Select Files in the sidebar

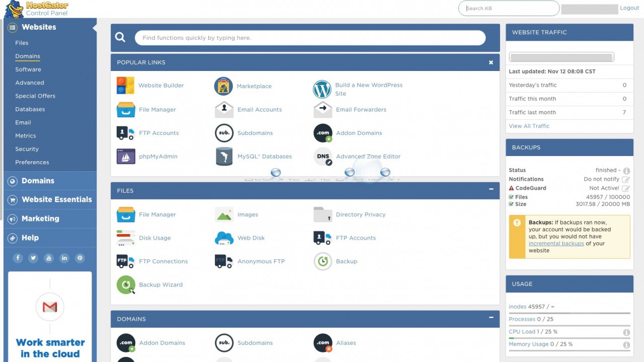[22, 43]
